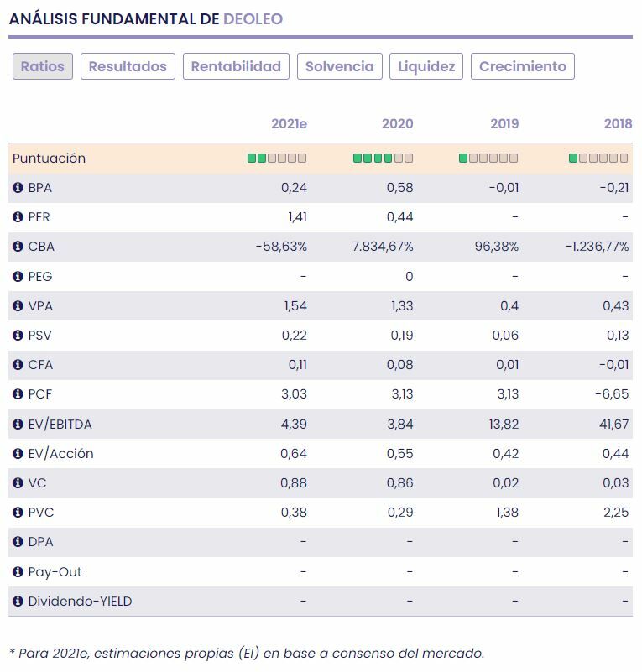Click the PEG row info icon
Viewport: 642px width, 672px height.
[x=18, y=276]
